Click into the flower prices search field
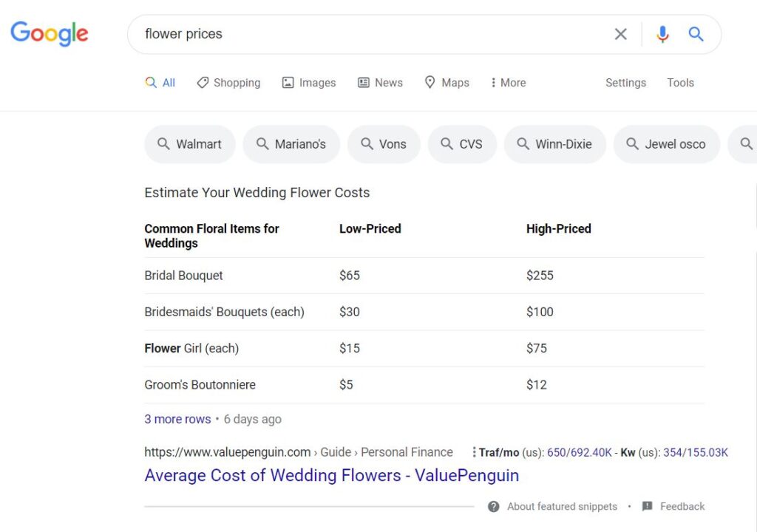The image size is (757, 532). 370,34
